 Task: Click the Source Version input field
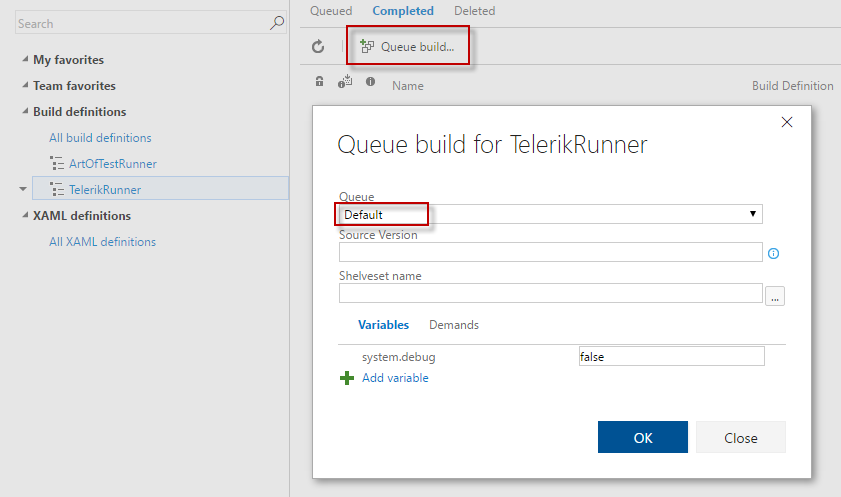[x=550, y=252]
